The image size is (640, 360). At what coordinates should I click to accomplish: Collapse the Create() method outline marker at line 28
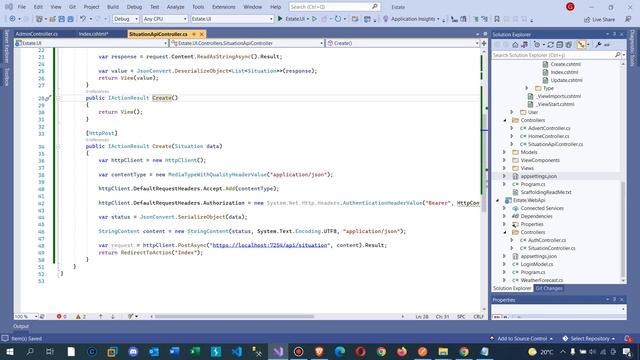pyautogui.click(x=58, y=98)
